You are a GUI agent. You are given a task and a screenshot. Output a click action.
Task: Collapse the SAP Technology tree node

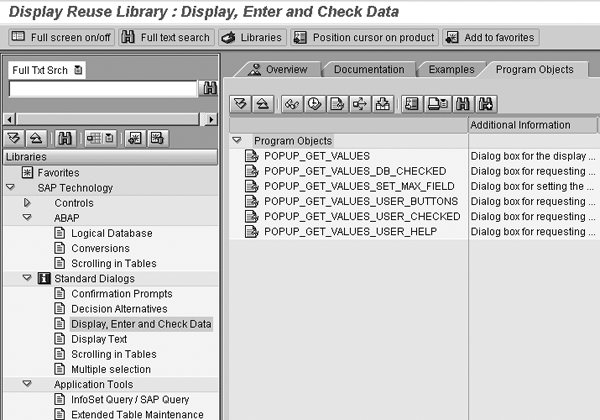pos(10,188)
